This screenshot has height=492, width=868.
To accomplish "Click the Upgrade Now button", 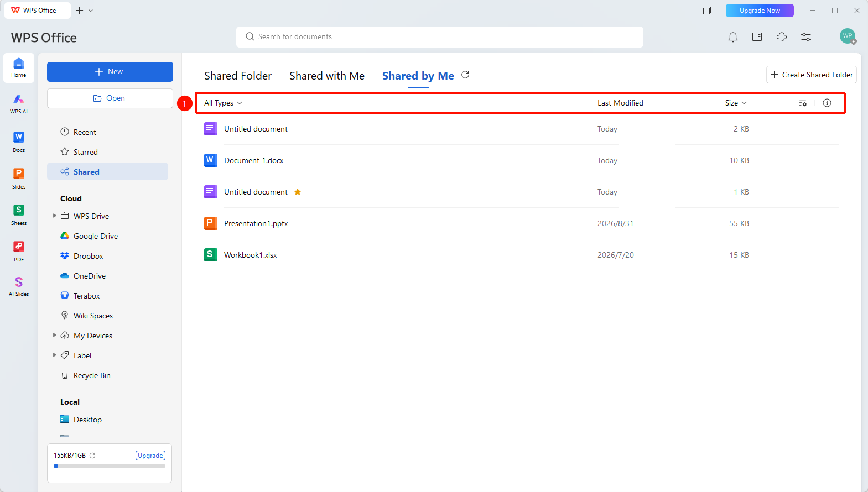I will [760, 11].
